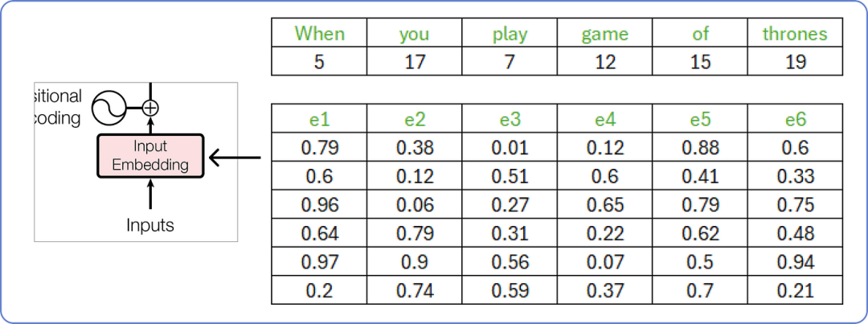Click the circled plus addition symbol
This screenshot has width=868, height=324.
tap(149, 107)
